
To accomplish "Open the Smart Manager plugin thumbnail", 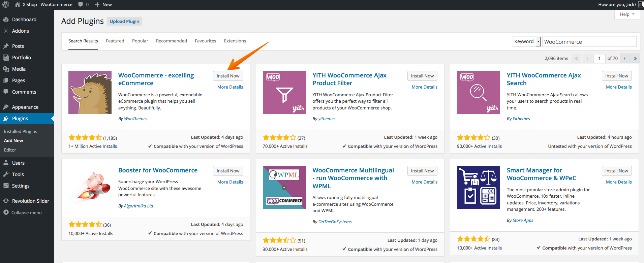I will tap(479, 188).
